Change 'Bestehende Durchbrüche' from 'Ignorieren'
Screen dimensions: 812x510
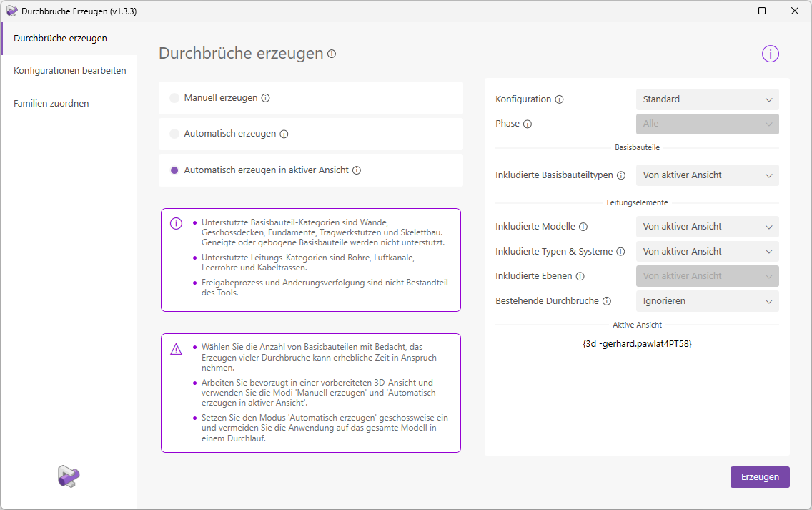tap(706, 300)
